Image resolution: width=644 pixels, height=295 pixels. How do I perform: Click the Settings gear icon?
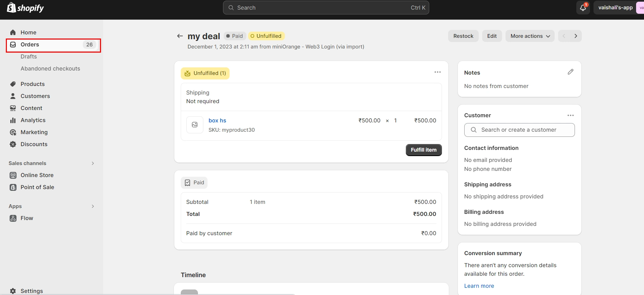13,291
